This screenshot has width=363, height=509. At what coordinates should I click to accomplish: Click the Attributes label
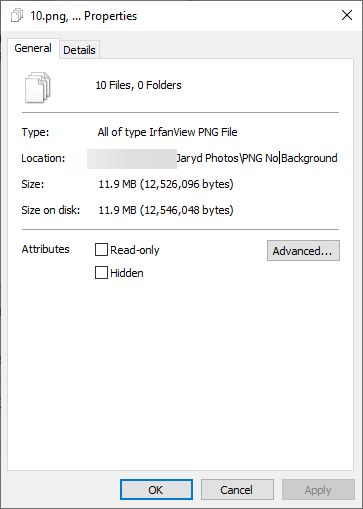45,249
